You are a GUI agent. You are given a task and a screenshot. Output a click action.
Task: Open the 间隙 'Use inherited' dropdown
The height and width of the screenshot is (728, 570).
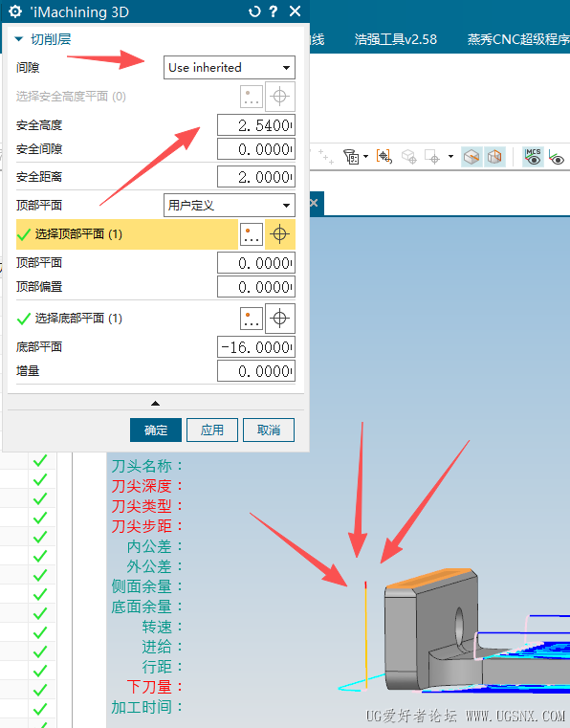[x=230, y=68]
